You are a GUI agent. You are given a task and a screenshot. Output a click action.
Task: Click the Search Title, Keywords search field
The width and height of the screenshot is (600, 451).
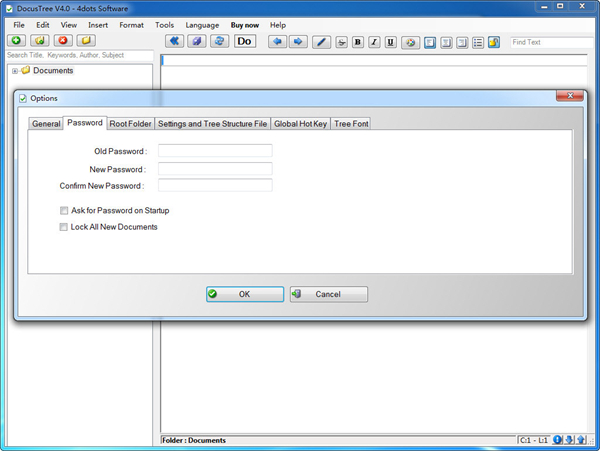(80, 55)
